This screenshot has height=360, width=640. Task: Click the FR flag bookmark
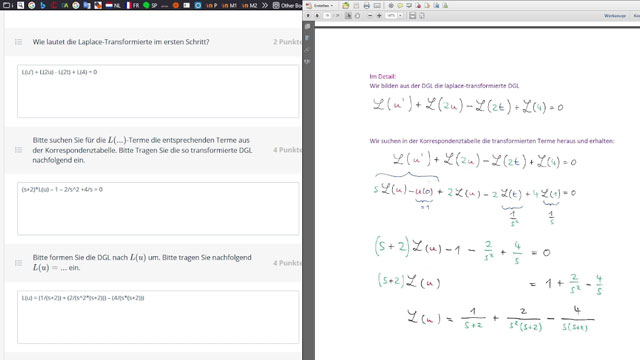[x=132, y=5]
